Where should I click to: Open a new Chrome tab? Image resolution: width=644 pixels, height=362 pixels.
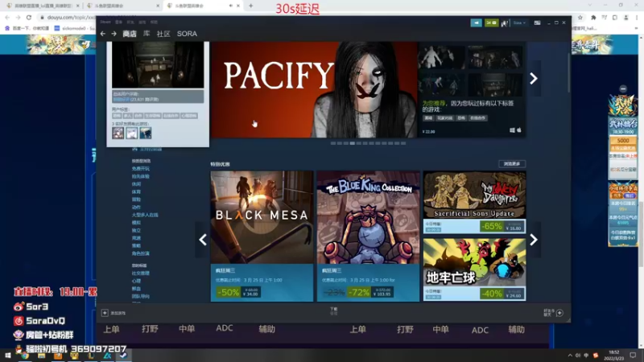[x=250, y=6]
